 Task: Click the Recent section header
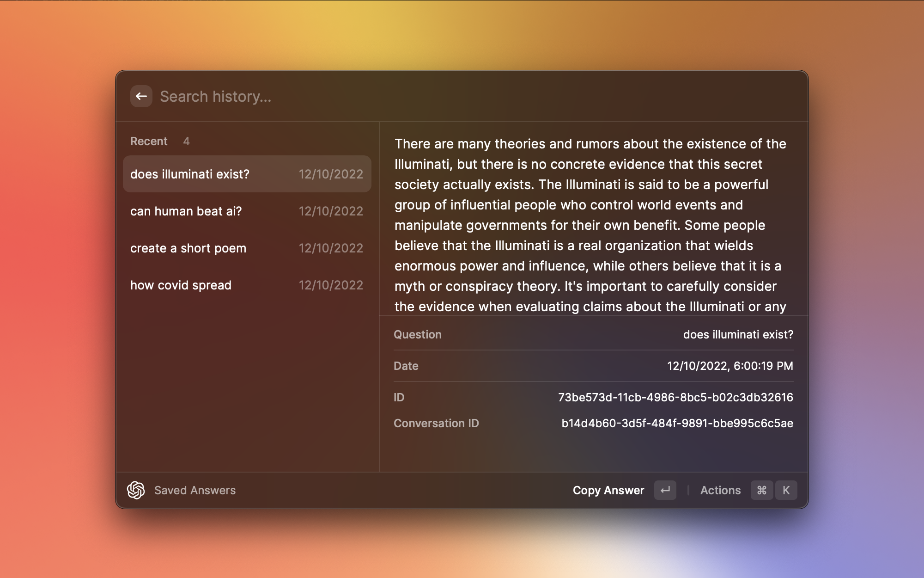pyautogui.click(x=149, y=141)
